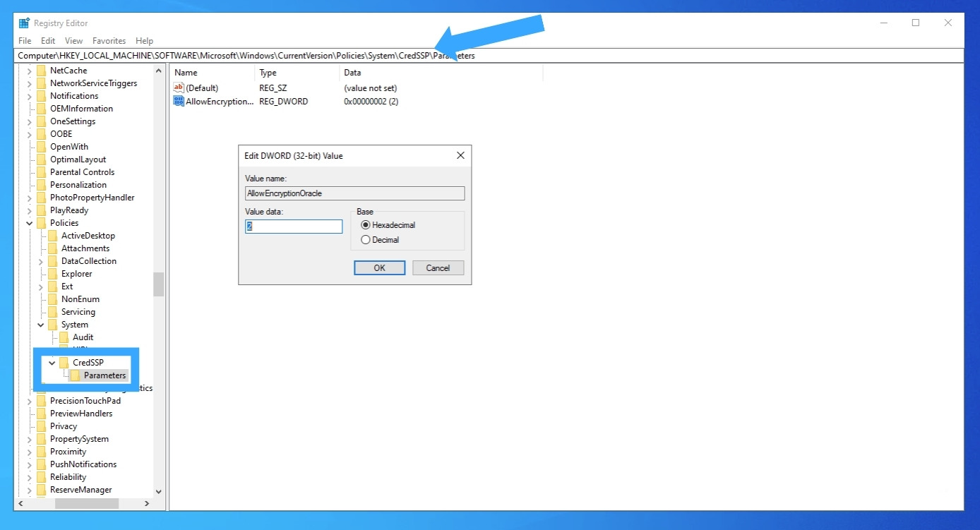This screenshot has width=980, height=530.
Task: Click the OEMInformation folder icon
Action: click(41, 109)
